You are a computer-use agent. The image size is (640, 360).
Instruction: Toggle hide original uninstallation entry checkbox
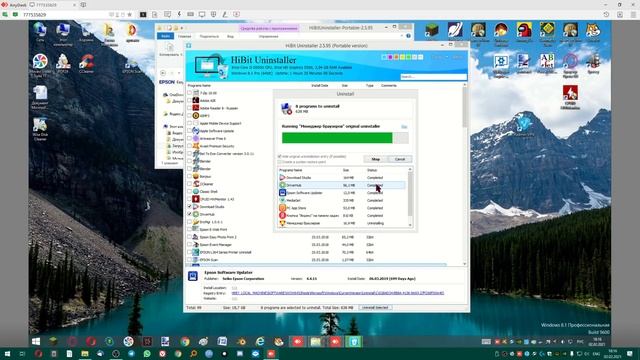click(x=280, y=156)
